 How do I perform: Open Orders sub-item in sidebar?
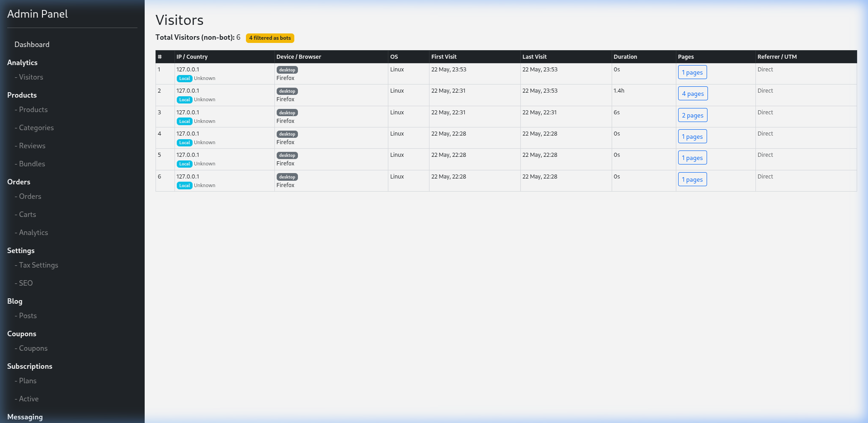pyautogui.click(x=28, y=197)
